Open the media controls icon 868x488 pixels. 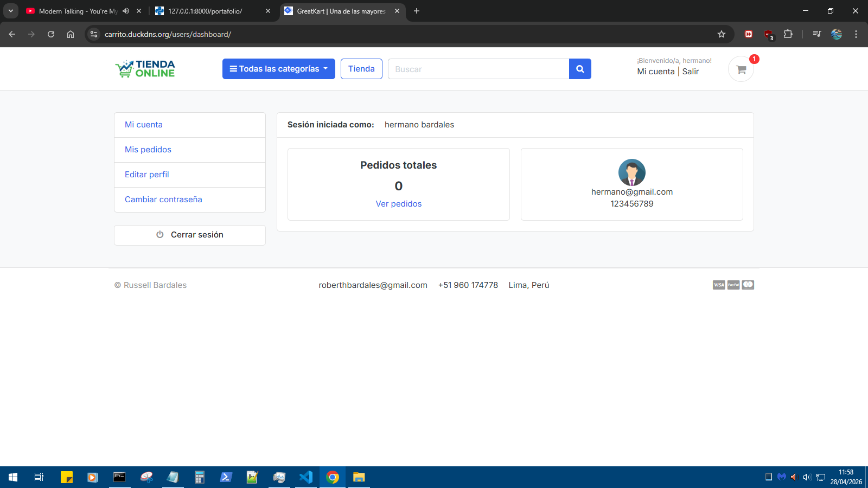817,34
